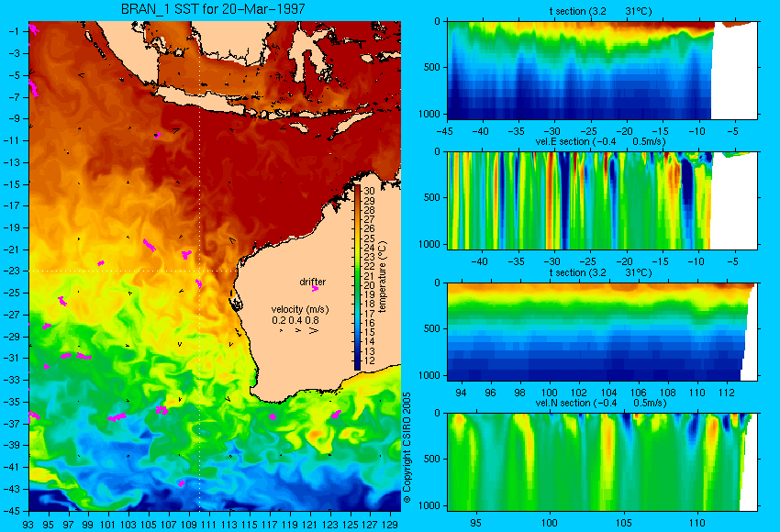Click the velocity (m/s) legend label

tap(300, 309)
